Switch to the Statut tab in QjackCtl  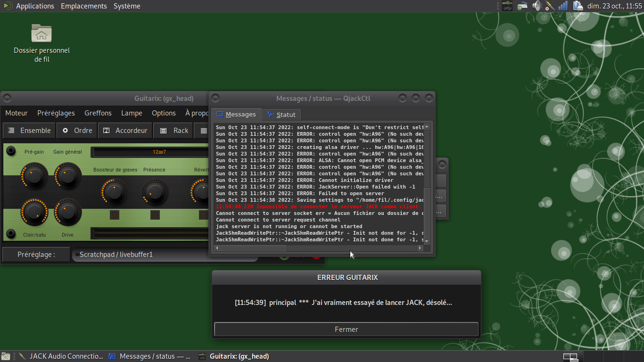click(x=281, y=115)
